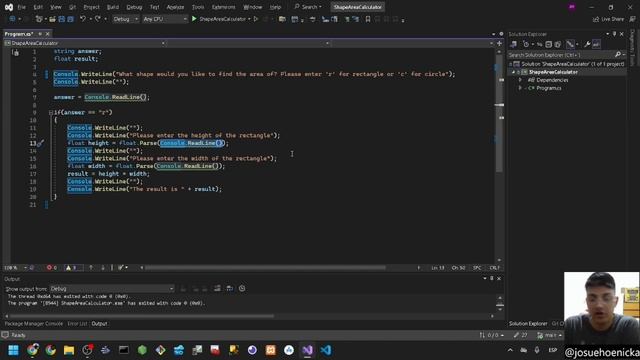The width and height of the screenshot is (640, 360).
Task: Toggle timestamps clock in the Output panel
Action: 242,289
